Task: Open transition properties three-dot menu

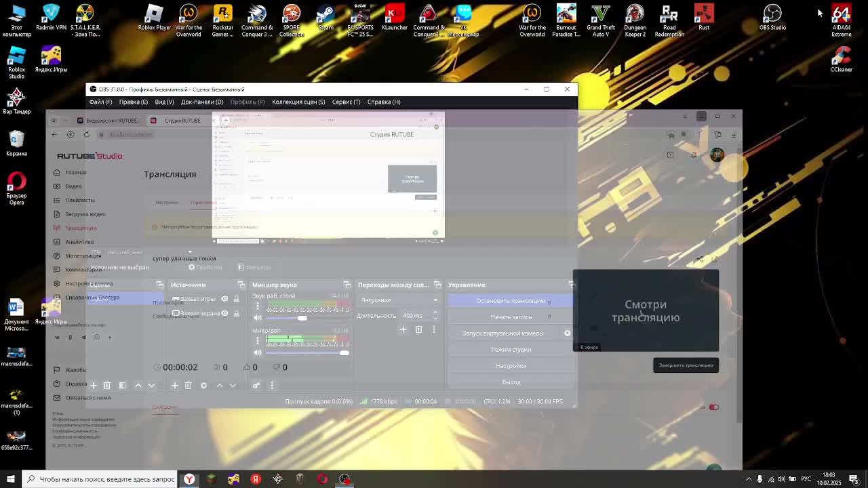Action: (434, 329)
